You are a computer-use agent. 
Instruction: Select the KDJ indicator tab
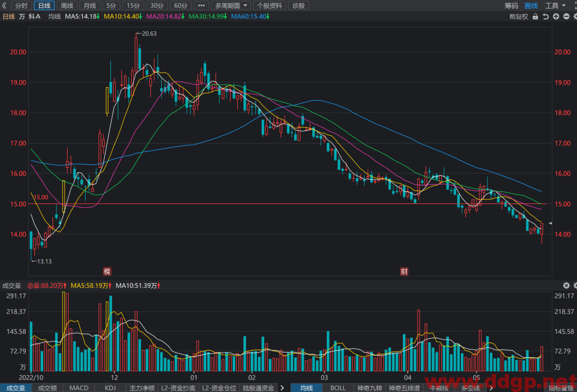(x=110, y=388)
